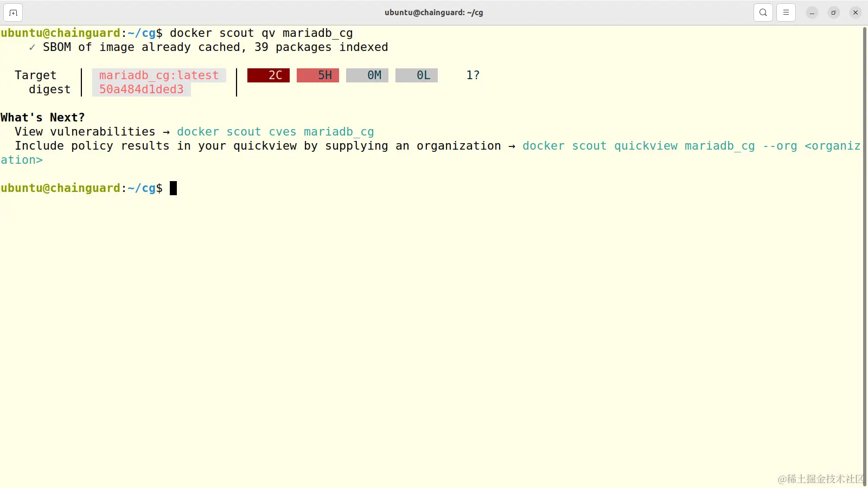Click the What's Next? heading
The height and width of the screenshot is (488, 868).
coord(43,118)
